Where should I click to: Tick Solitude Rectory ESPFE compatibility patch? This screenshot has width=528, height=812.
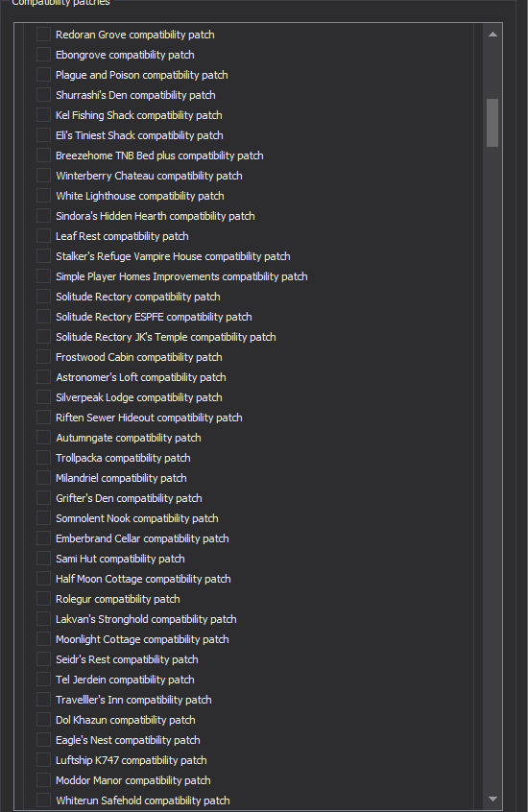click(43, 317)
